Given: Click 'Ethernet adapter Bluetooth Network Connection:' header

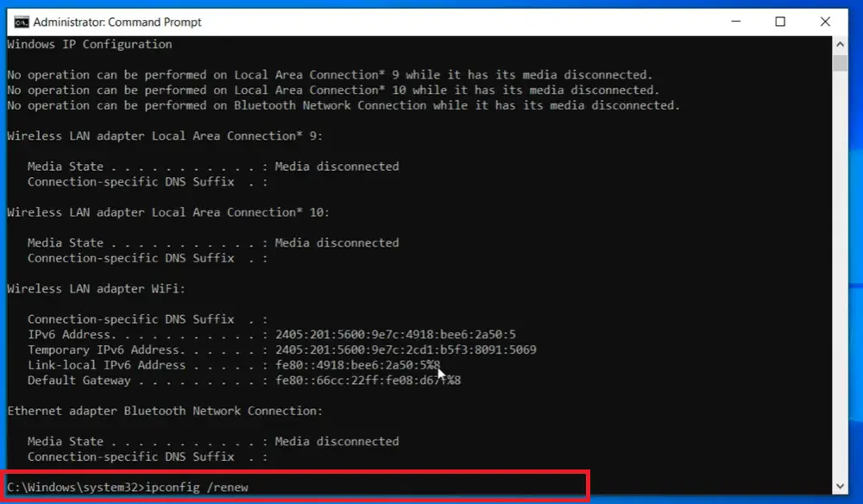Looking at the screenshot, I should [x=165, y=411].
